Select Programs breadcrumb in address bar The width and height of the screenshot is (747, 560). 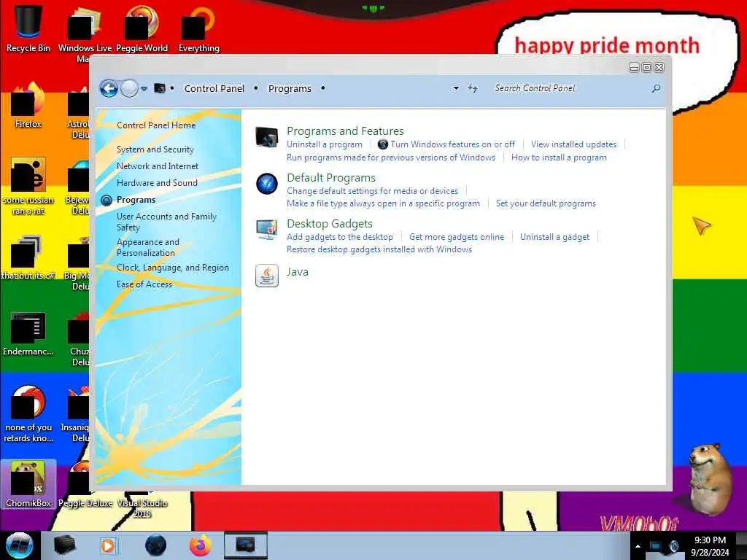290,88
